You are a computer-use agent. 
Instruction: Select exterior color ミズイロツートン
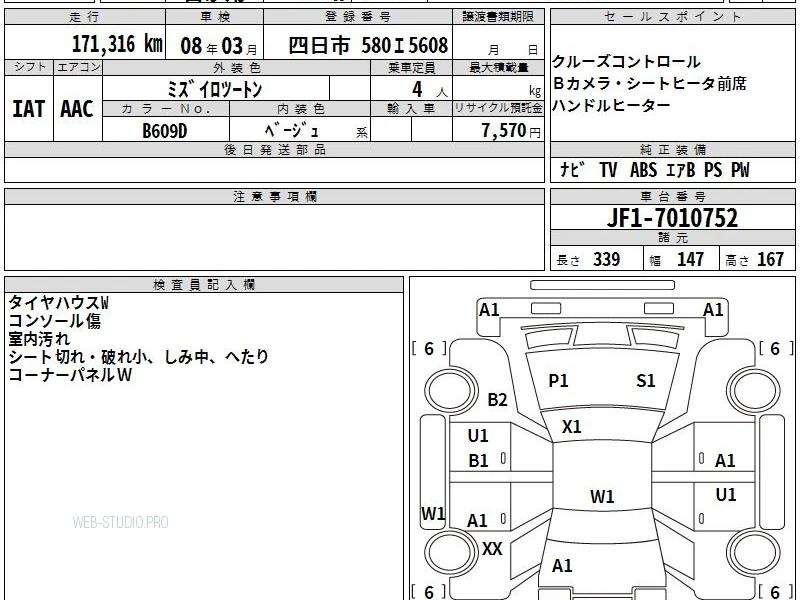(x=214, y=90)
